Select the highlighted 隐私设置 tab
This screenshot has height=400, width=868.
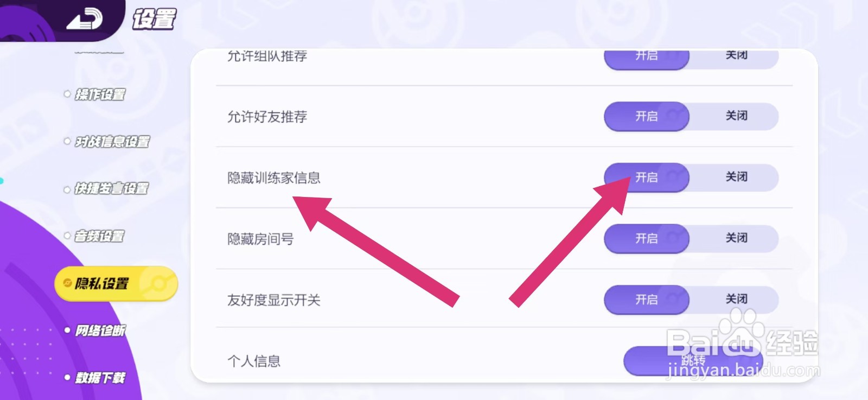[x=102, y=283]
